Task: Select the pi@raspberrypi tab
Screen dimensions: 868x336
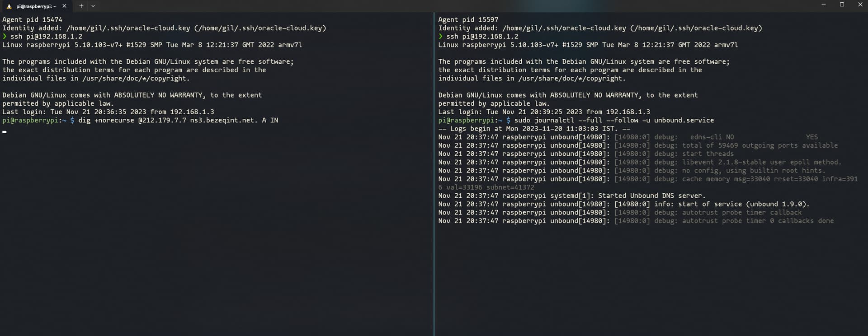Action: coord(36,6)
